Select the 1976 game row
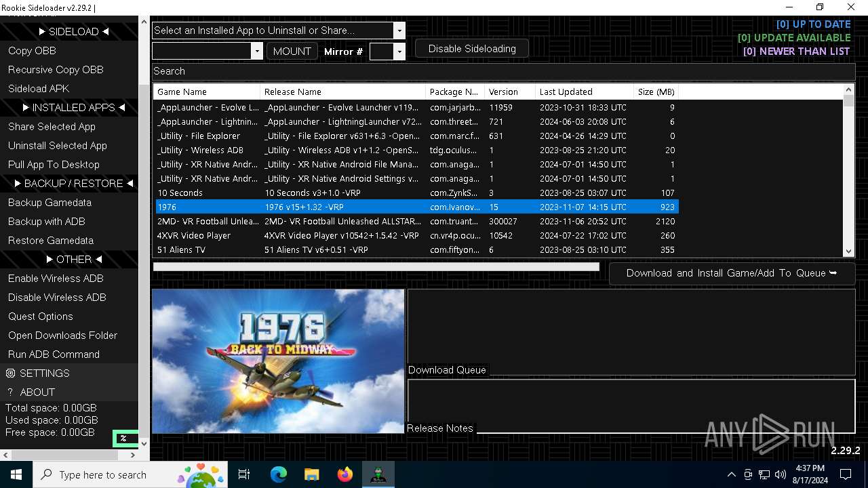Screen dimensions: 868x488 click(x=416, y=207)
